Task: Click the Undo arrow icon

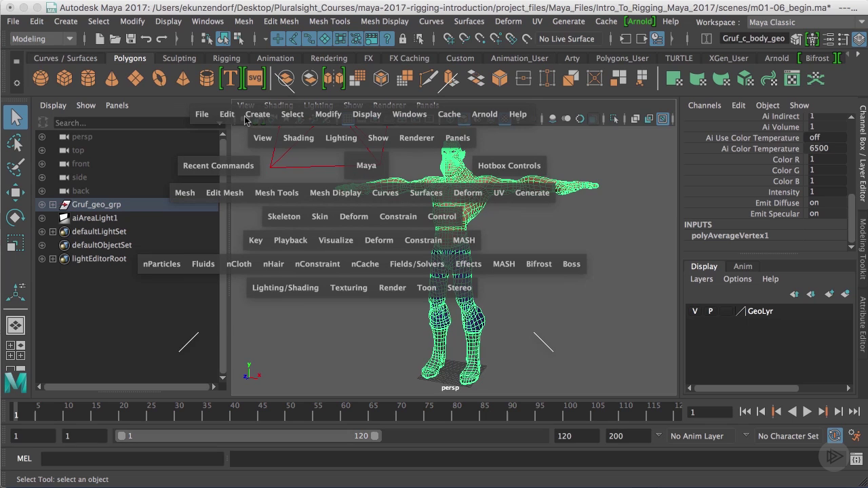Action: (x=146, y=39)
